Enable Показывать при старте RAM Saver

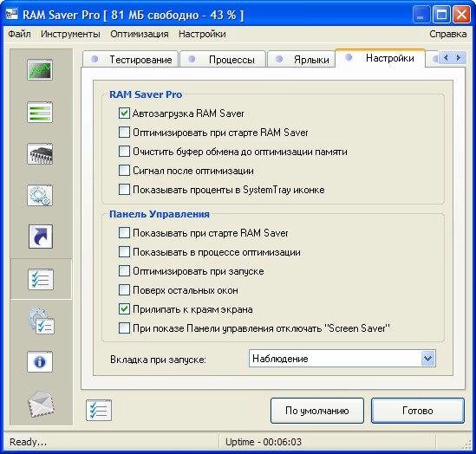(x=124, y=233)
